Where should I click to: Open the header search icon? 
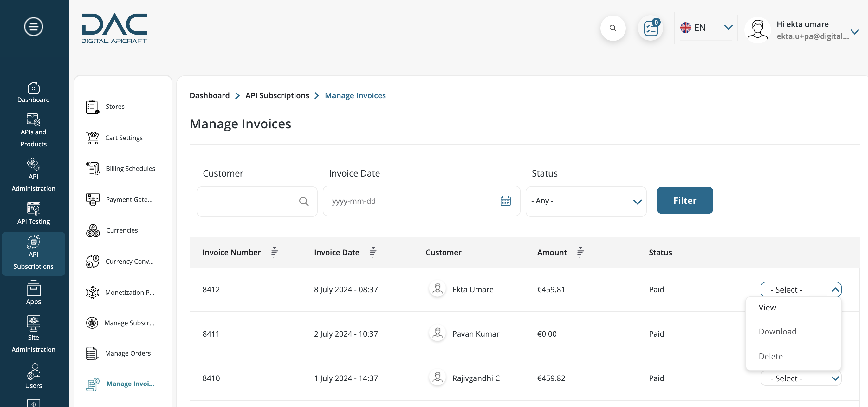pyautogui.click(x=612, y=28)
